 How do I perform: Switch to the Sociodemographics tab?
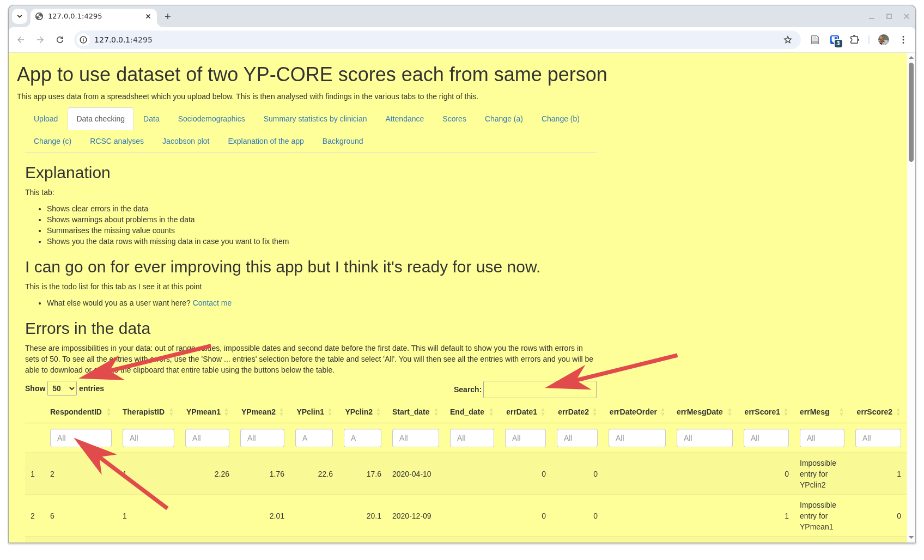[x=211, y=119]
